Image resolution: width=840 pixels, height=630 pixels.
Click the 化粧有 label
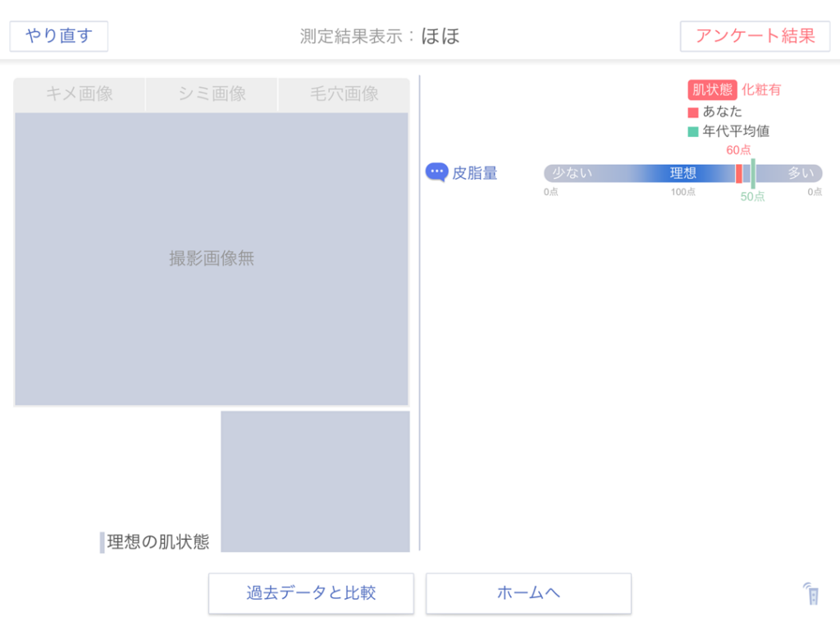(761, 90)
